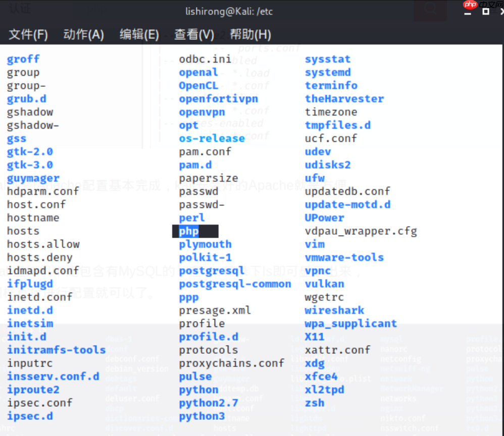The width and height of the screenshot is (504, 436).
Task: Click openfortivpn in the listing
Action: click(x=219, y=99)
